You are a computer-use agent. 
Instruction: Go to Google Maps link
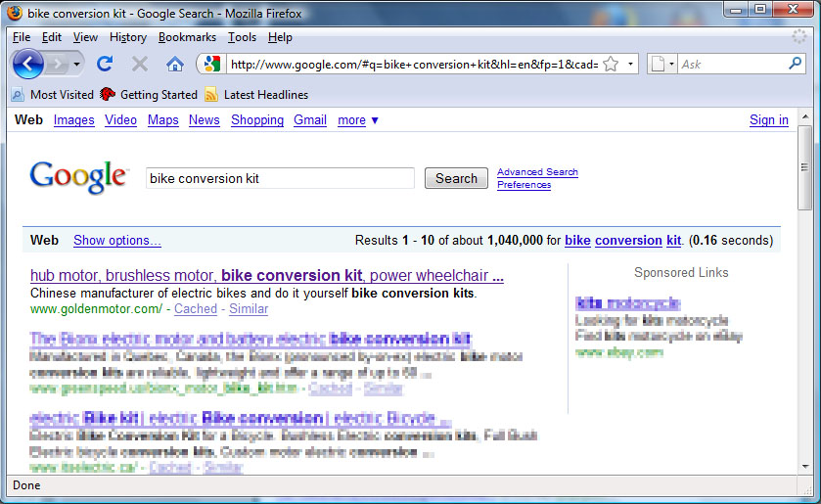tap(162, 120)
